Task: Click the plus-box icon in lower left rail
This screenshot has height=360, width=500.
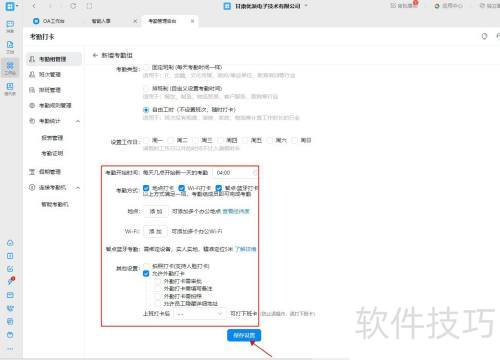Action: click(10, 256)
